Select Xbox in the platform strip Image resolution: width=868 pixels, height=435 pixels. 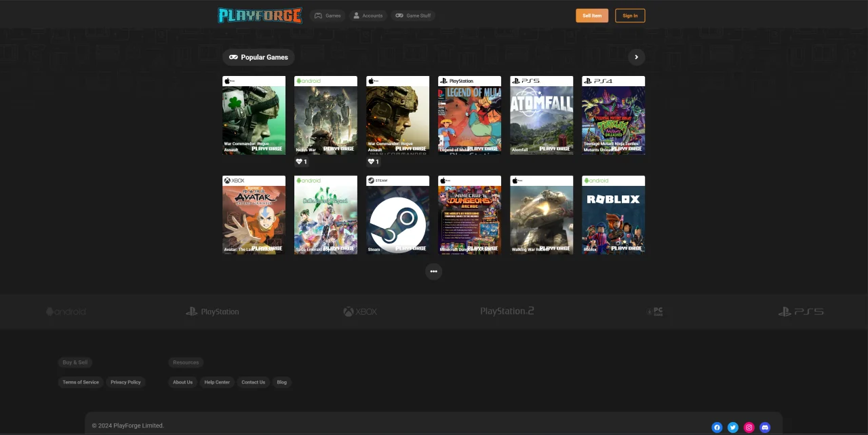click(360, 311)
